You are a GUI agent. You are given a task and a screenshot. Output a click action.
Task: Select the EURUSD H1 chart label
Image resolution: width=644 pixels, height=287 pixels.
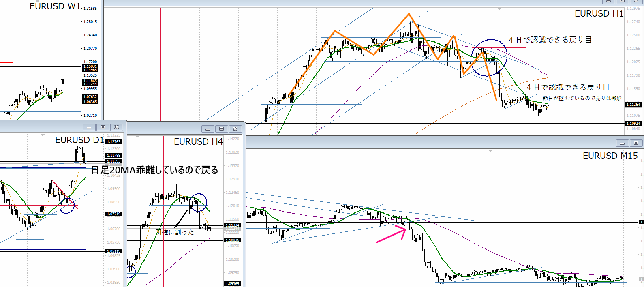coord(599,14)
